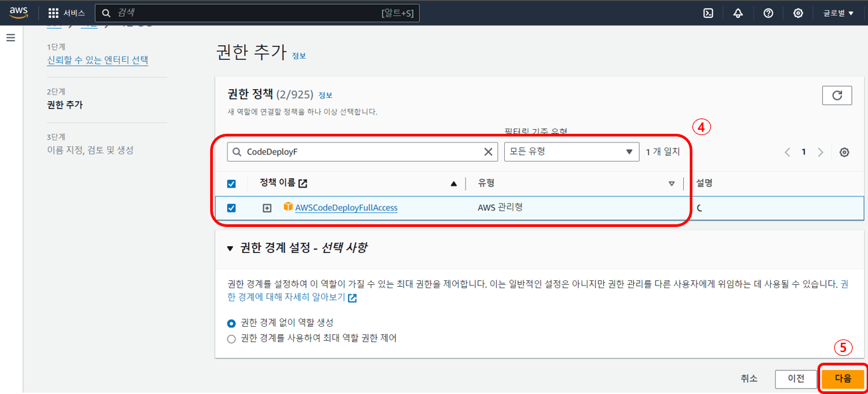Open the 서비스 services grid menu
The height and width of the screenshot is (394, 868).
(x=67, y=13)
